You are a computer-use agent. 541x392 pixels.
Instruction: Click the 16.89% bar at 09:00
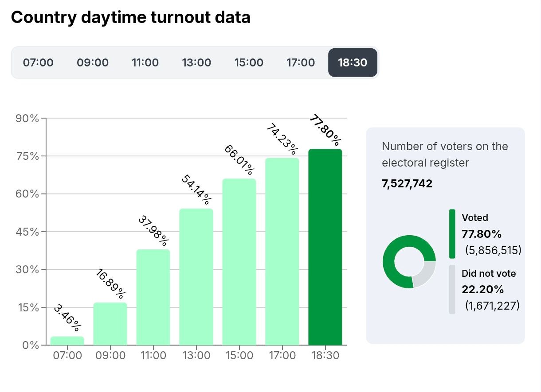click(x=110, y=324)
